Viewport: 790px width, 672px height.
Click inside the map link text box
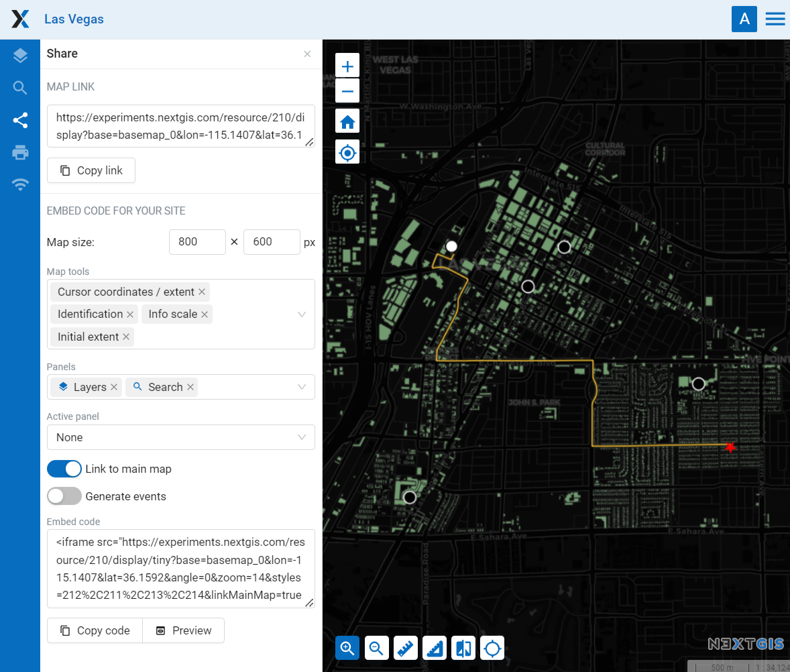point(181,126)
